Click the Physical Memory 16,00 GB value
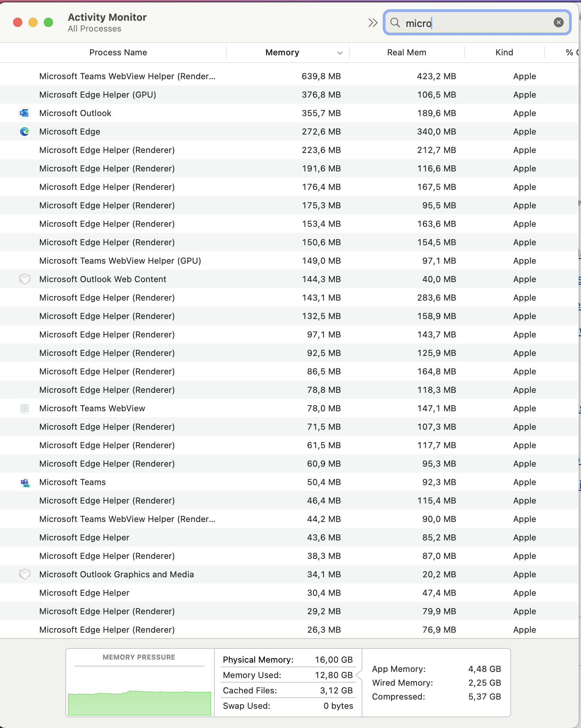 coord(334,660)
